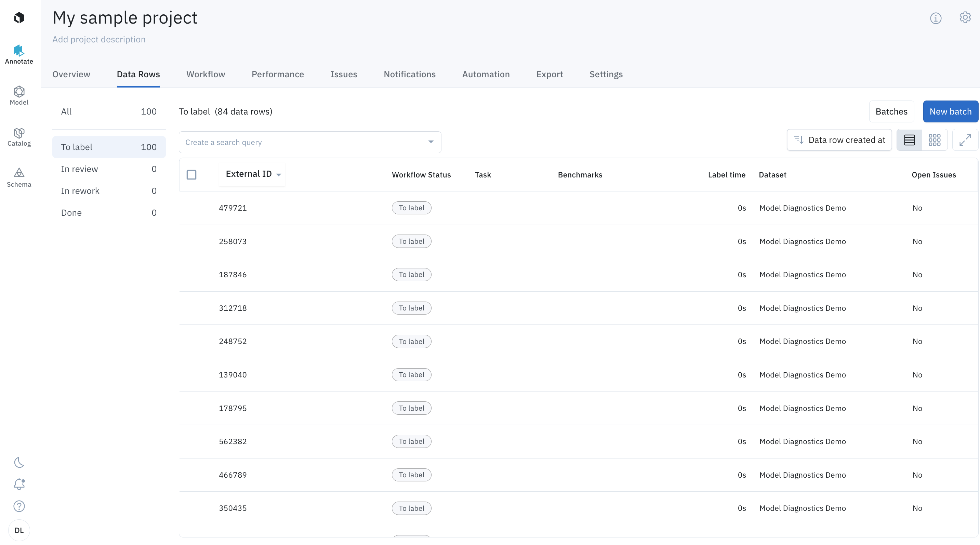Go to the Performance tab
This screenshot has height=545, width=980.
pos(277,74)
